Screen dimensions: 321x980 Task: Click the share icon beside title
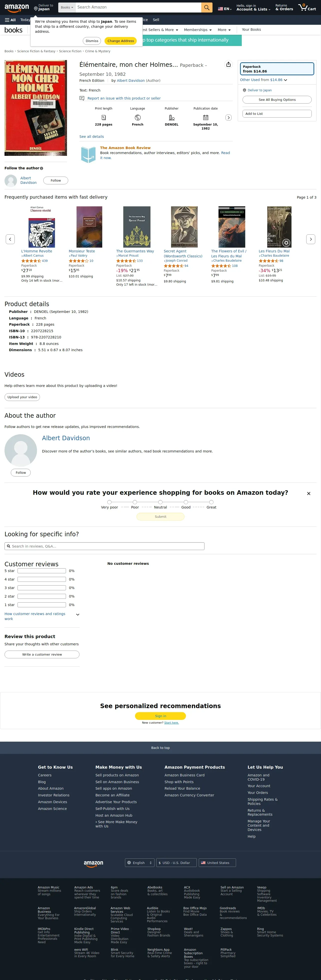click(228, 64)
